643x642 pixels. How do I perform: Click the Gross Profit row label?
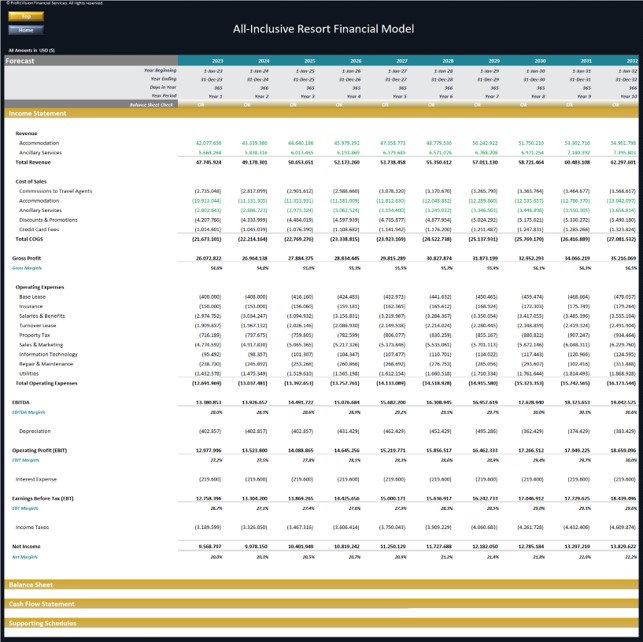pyautogui.click(x=27, y=258)
